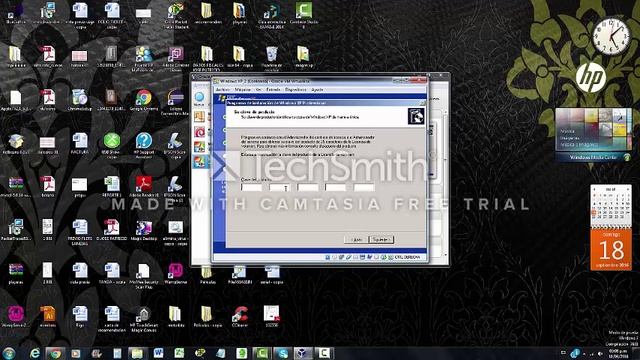Viewport: 640px width, 360px height.
Task: Switch to Google Chrome in the taskbar
Action: click(x=55, y=353)
